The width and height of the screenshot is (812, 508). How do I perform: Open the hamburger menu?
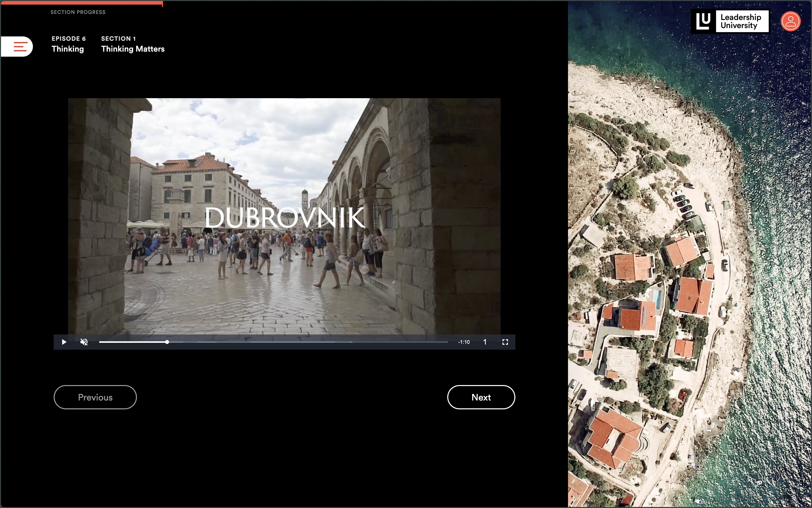coord(17,46)
